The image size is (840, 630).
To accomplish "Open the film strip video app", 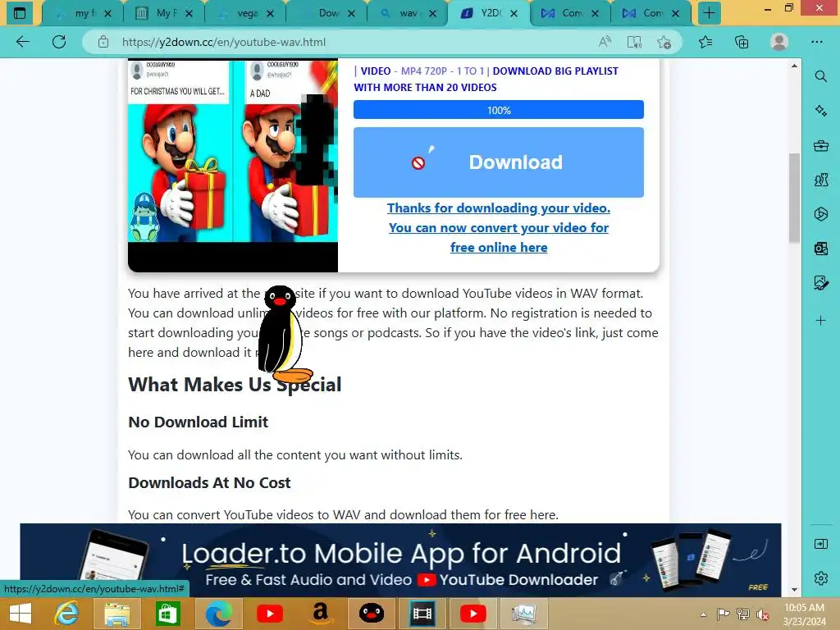I will click(x=422, y=614).
